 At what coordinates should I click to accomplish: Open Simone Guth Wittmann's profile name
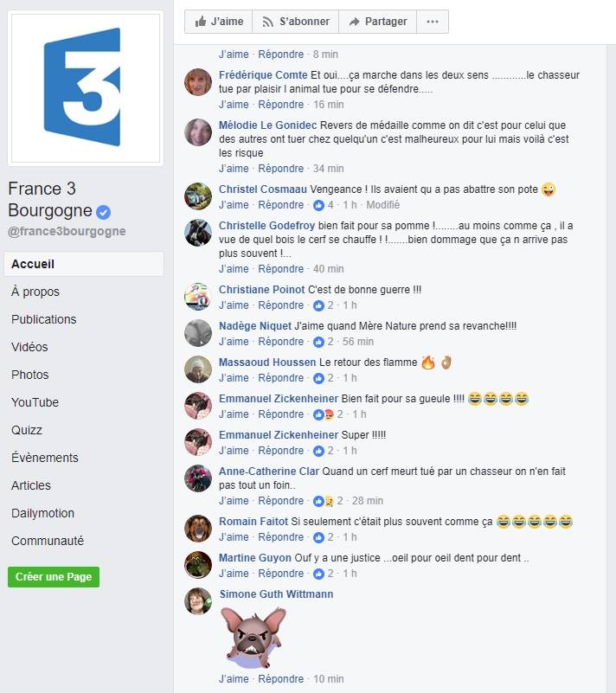pos(276,594)
